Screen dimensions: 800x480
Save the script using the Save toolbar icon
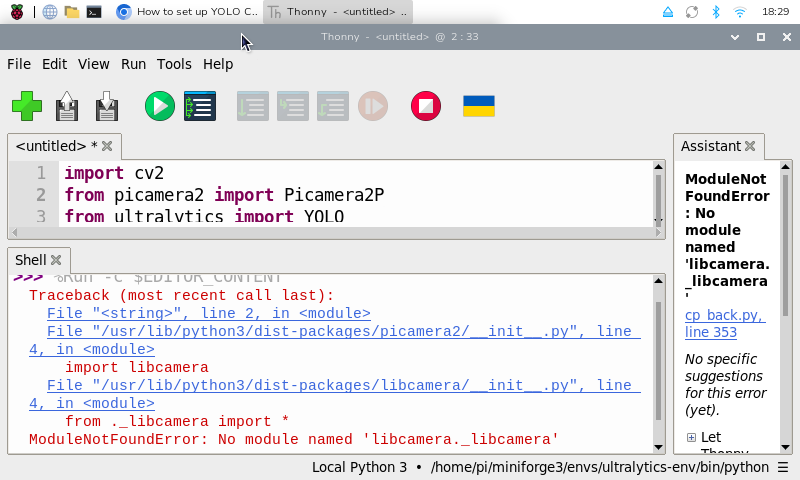tap(107, 106)
